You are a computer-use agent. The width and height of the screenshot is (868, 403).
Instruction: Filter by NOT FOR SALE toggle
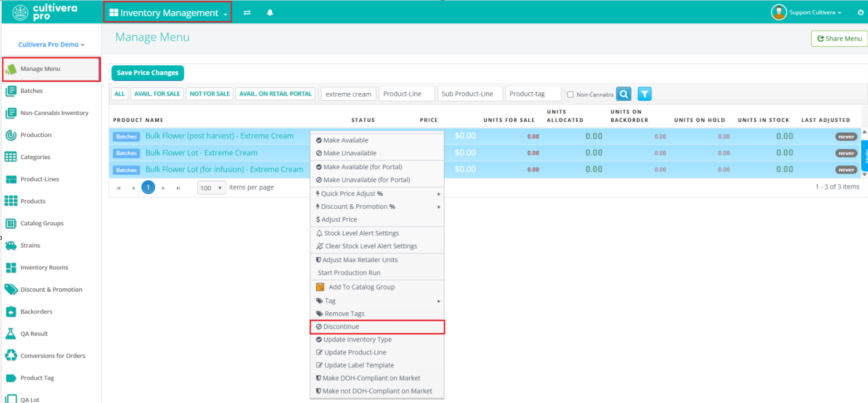[x=210, y=94]
